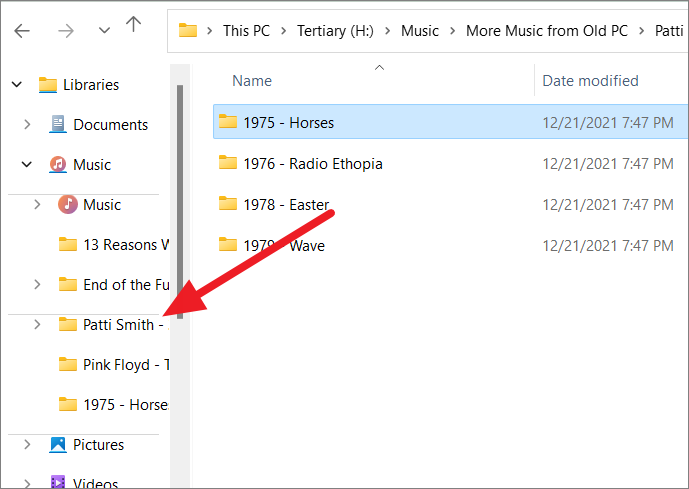Open recent locations dropdown chevron

pos(104,30)
